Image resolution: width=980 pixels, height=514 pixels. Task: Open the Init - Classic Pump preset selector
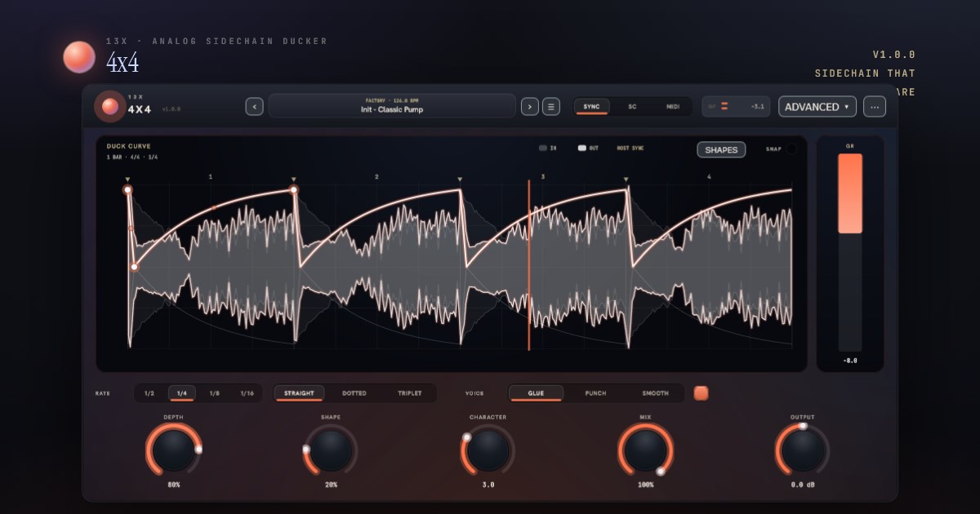pos(392,106)
